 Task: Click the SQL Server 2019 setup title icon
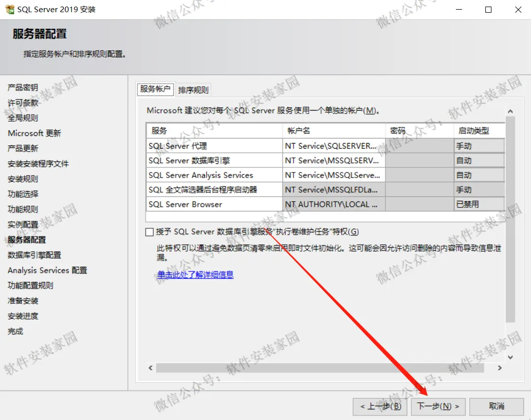tap(10, 10)
